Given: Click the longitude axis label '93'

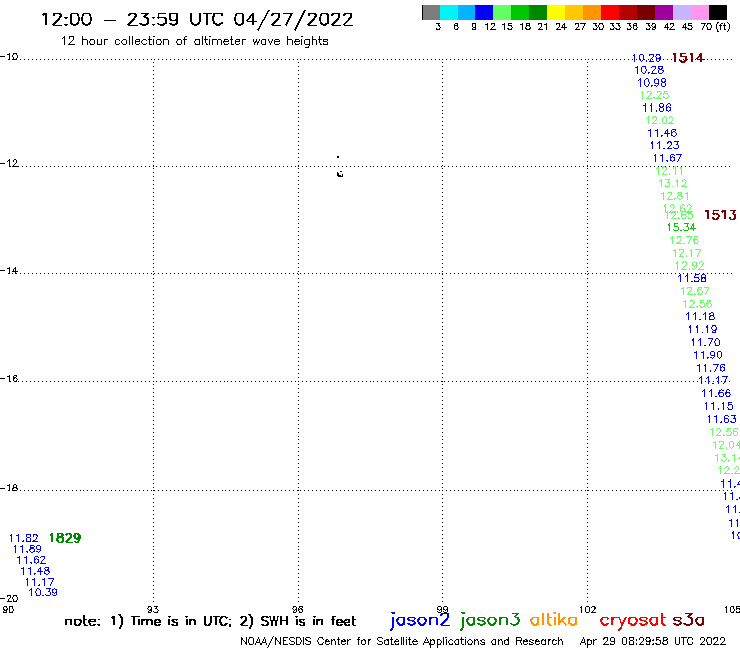Looking at the screenshot, I should [153, 609].
